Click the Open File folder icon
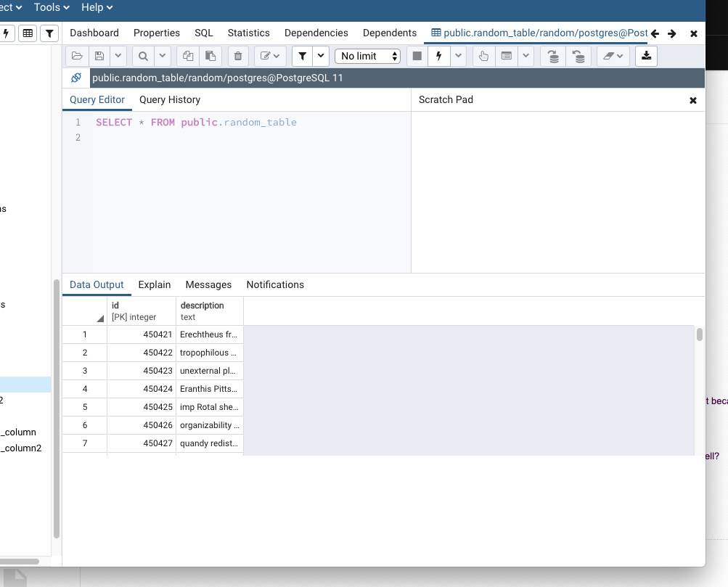728x587 pixels. 77,56
